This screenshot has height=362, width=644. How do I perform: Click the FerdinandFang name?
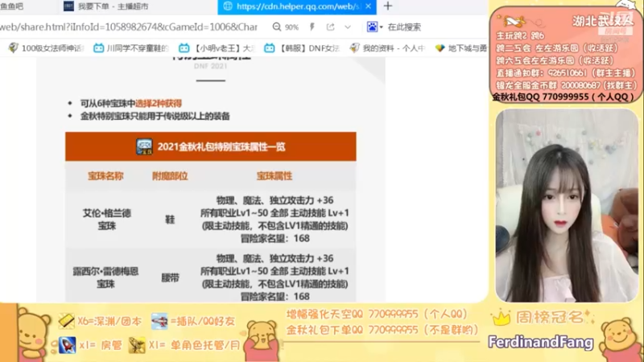540,342
